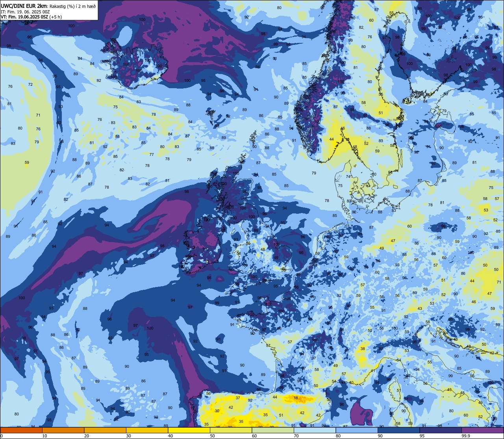Click the legend tick label "99.9"

(466, 436)
